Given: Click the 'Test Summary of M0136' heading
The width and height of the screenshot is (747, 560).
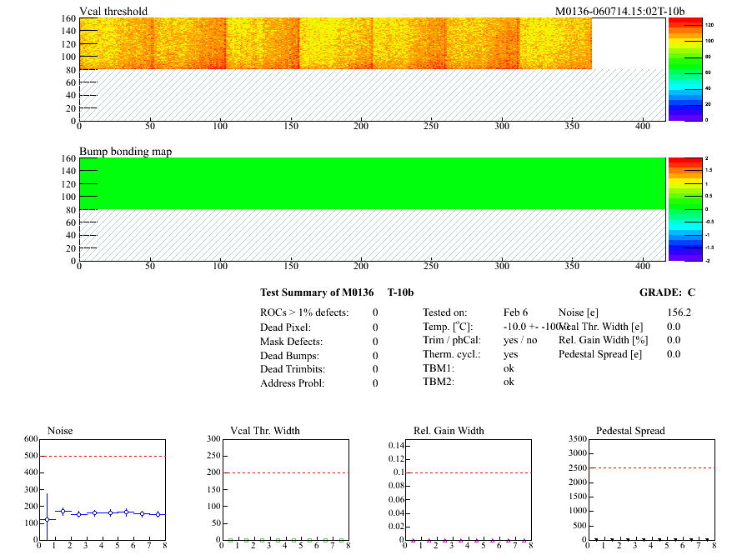Looking at the screenshot, I should (317, 292).
